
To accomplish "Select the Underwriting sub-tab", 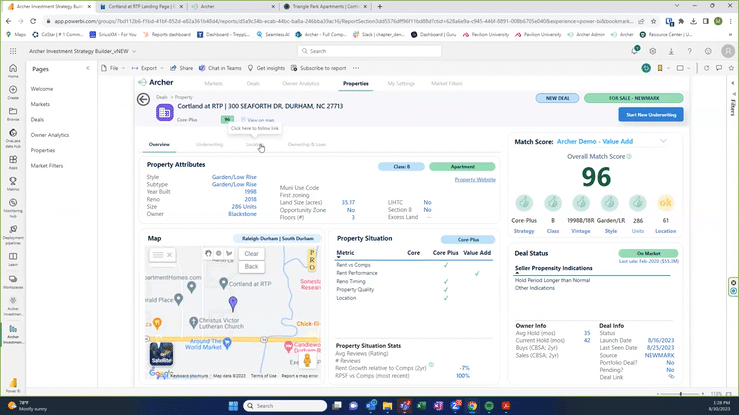I will point(209,144).
